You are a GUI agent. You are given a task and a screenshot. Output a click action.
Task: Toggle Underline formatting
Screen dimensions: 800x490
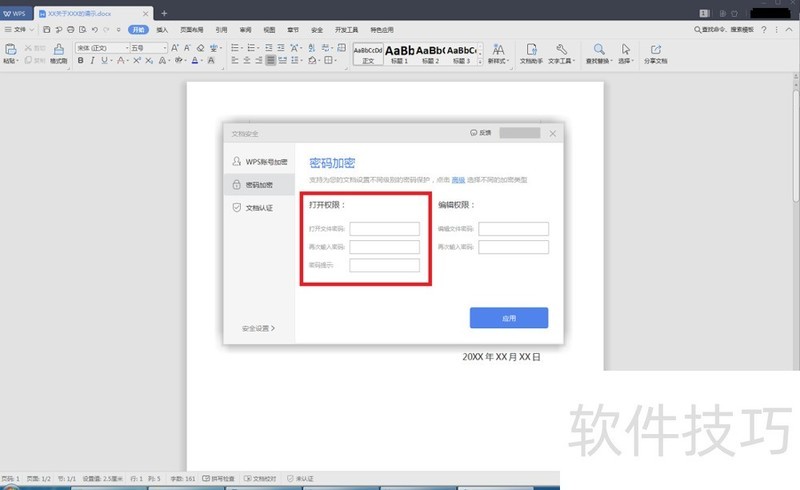[104, 61]
